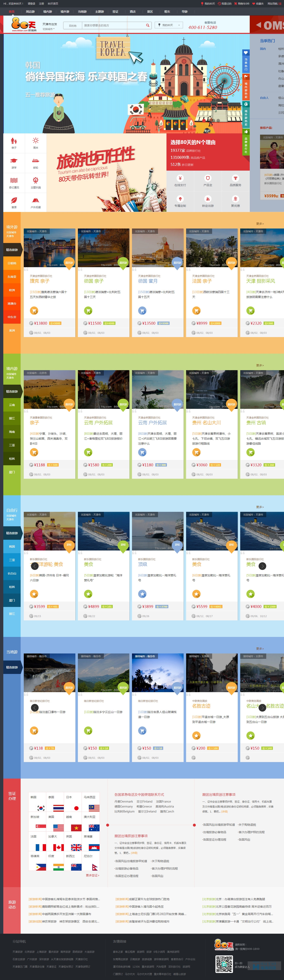
Task: Favorite the ¥4899 cruise with star icon
Action: [88, 594]
